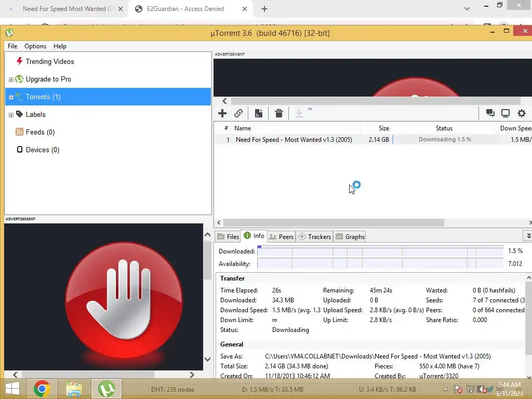Click the DHT: 238 nodes status entry

point(172,390)
